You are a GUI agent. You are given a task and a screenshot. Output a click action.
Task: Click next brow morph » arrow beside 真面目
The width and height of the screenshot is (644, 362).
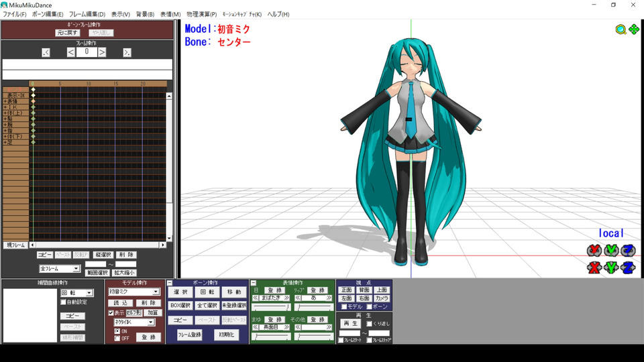pos(286,328)
